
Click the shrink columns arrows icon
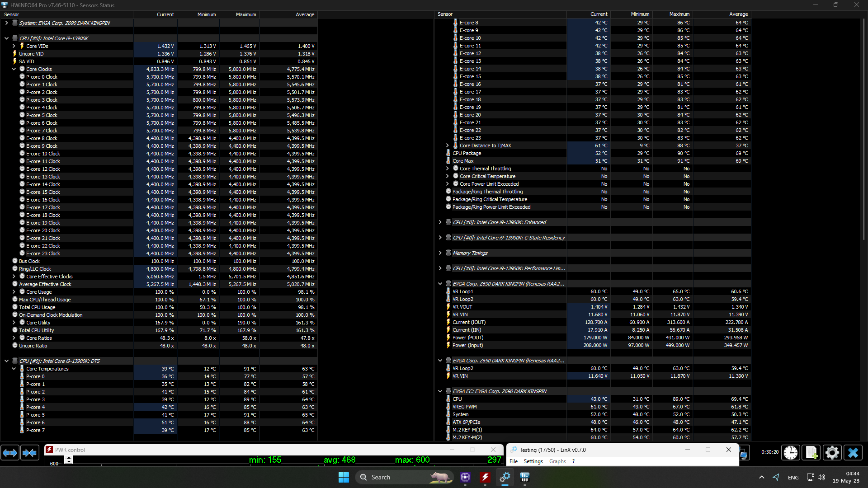pos(30,452)
